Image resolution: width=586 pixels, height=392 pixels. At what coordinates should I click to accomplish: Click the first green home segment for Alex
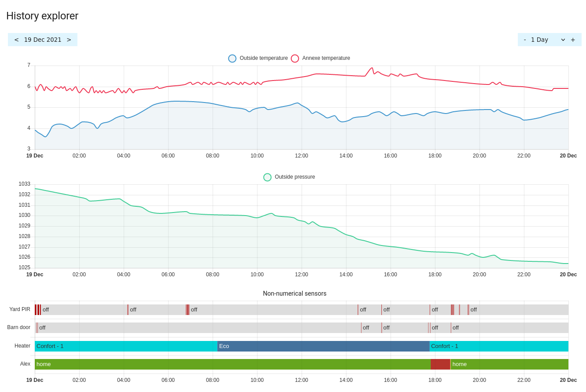click(x=232, y=364)
